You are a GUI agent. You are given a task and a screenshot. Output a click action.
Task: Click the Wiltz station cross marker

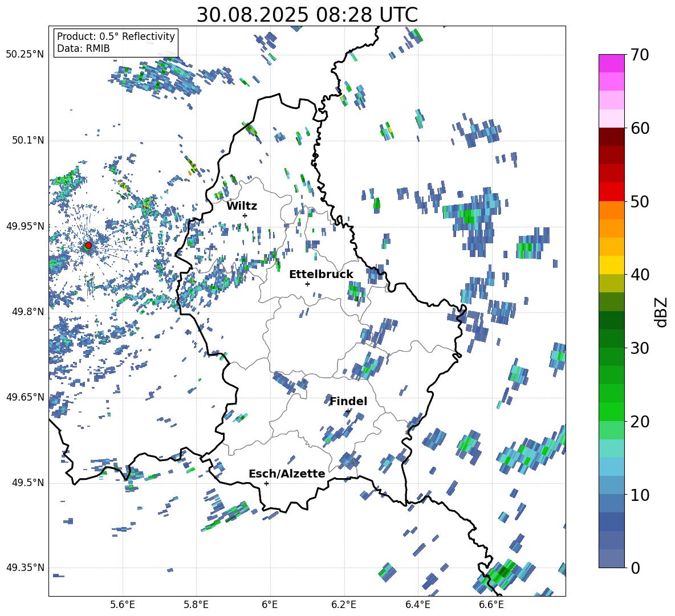(245, 215)
